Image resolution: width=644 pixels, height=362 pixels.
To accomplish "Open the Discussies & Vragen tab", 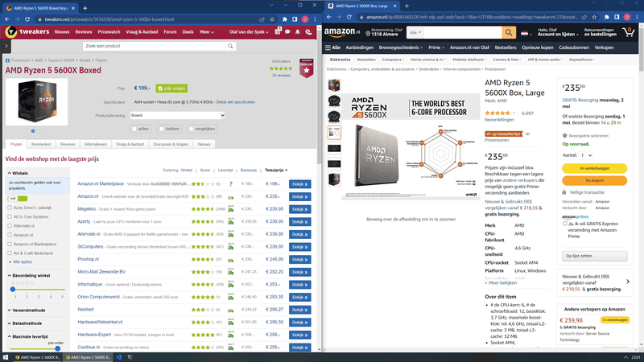I will [171, 144].
